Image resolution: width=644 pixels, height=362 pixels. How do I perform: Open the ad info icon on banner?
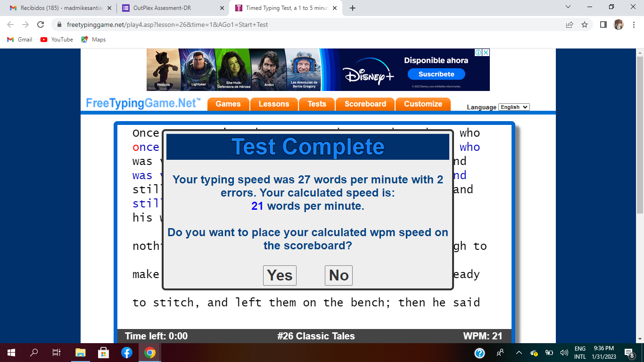tap(478, 53)
